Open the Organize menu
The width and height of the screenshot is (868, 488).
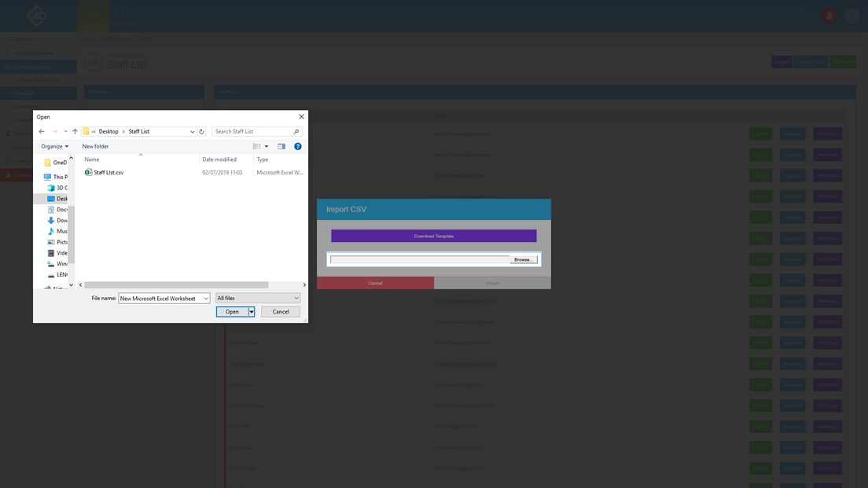coord(55,147)
